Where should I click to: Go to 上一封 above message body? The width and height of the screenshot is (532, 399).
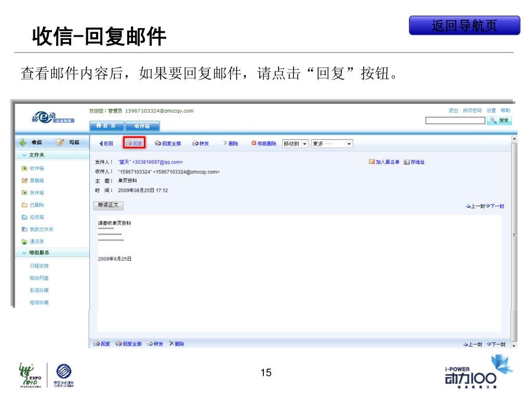point(475,206)
